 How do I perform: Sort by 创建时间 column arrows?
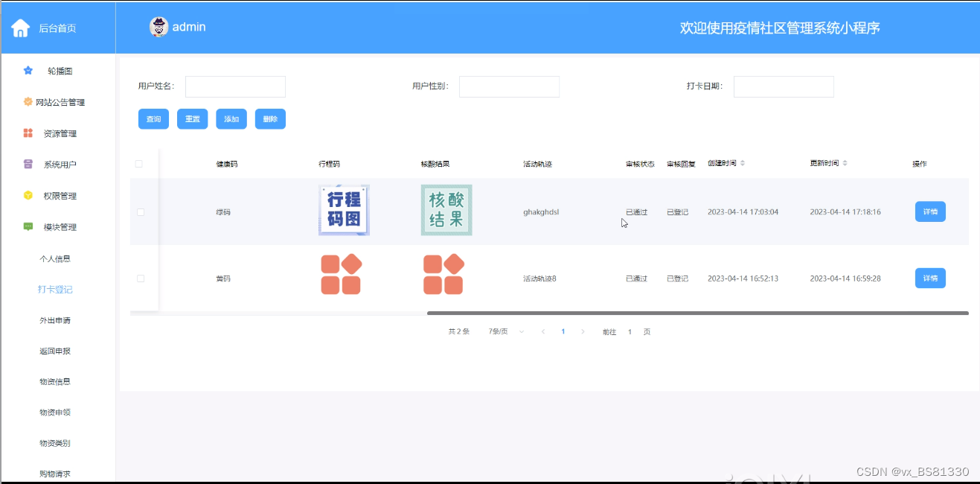click(x=742, y=163)
